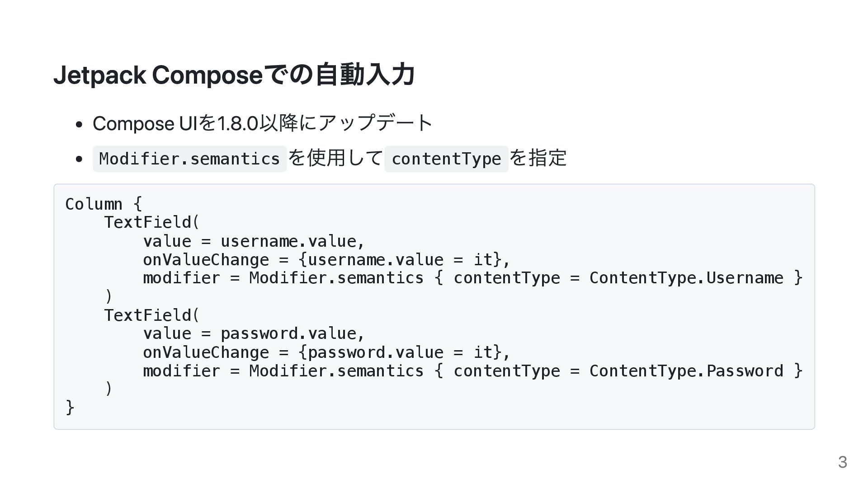Click "ContentType.Username" in the code
Screen dimensions: 868x488
pos(686,278)
